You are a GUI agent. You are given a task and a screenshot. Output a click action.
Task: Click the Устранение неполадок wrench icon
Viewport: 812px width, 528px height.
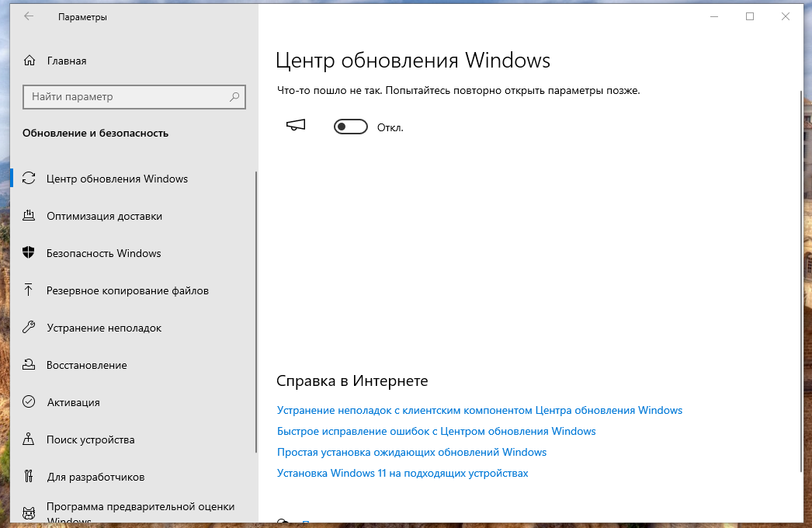(29, 328)
